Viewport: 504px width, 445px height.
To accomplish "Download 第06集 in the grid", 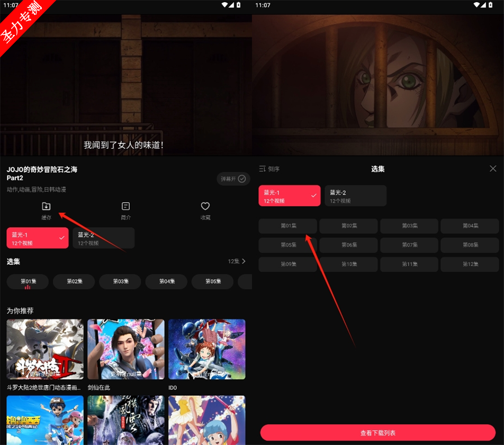I will 349,245.
